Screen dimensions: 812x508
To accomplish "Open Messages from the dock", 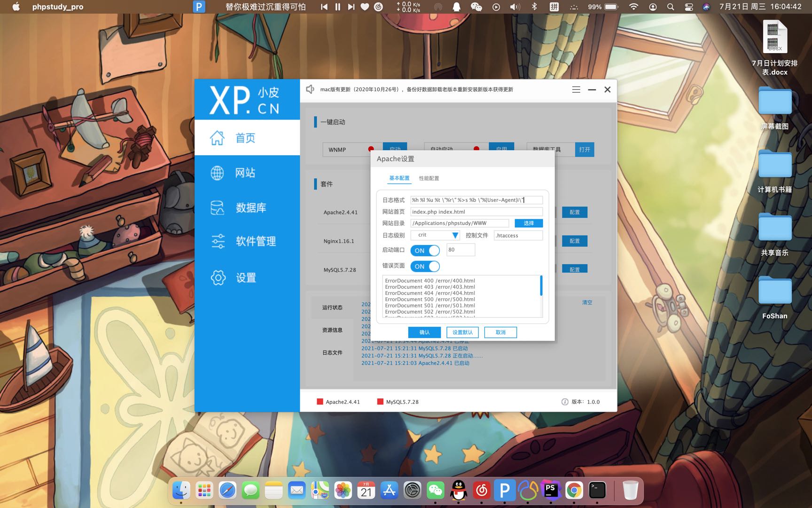I will tap(250, 491).
